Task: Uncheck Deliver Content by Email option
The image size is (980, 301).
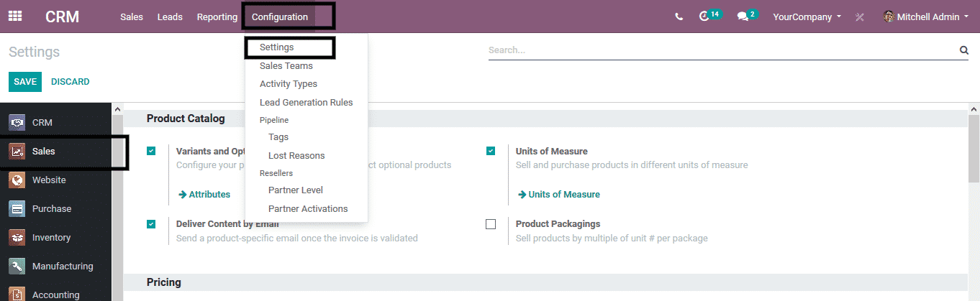Action: [151, 224]
